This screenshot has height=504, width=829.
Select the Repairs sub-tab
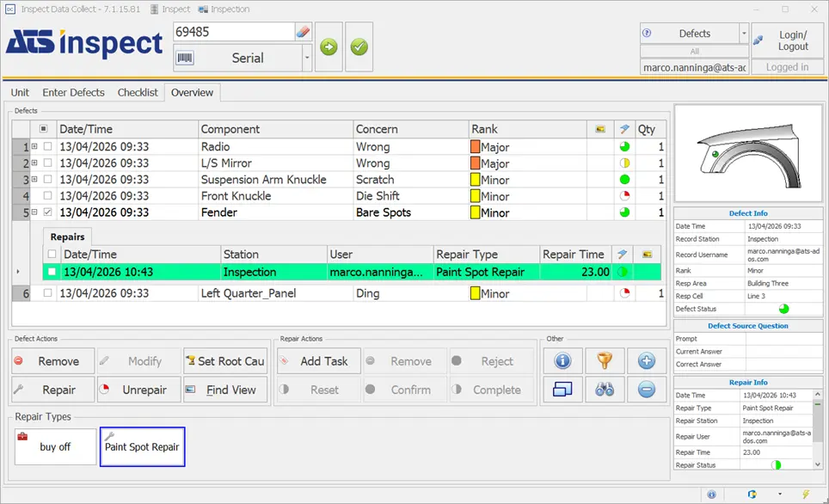(67, 237)
